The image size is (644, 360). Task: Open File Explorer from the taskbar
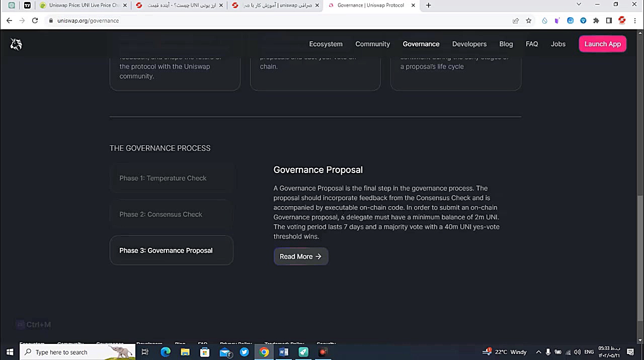[185, 352]
